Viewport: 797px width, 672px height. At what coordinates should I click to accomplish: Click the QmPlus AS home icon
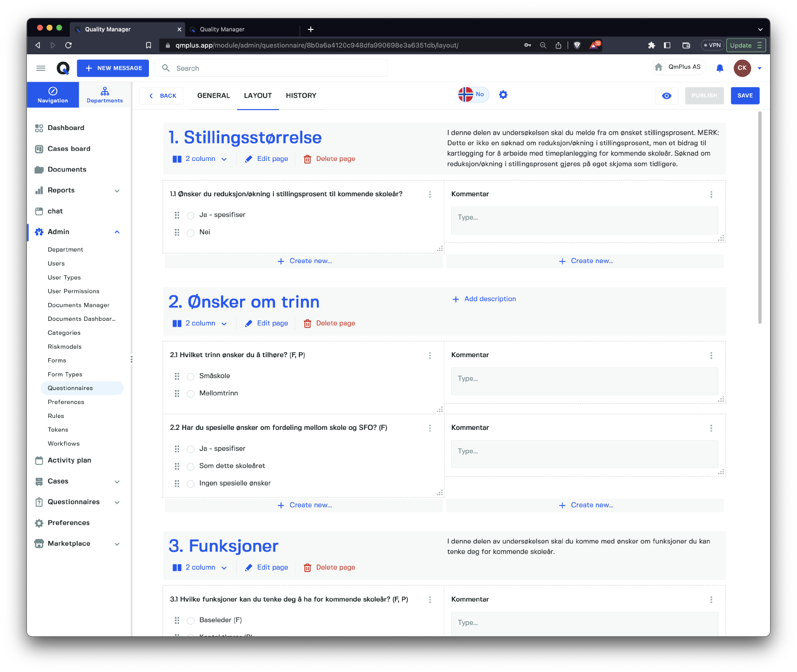point(659,67)
